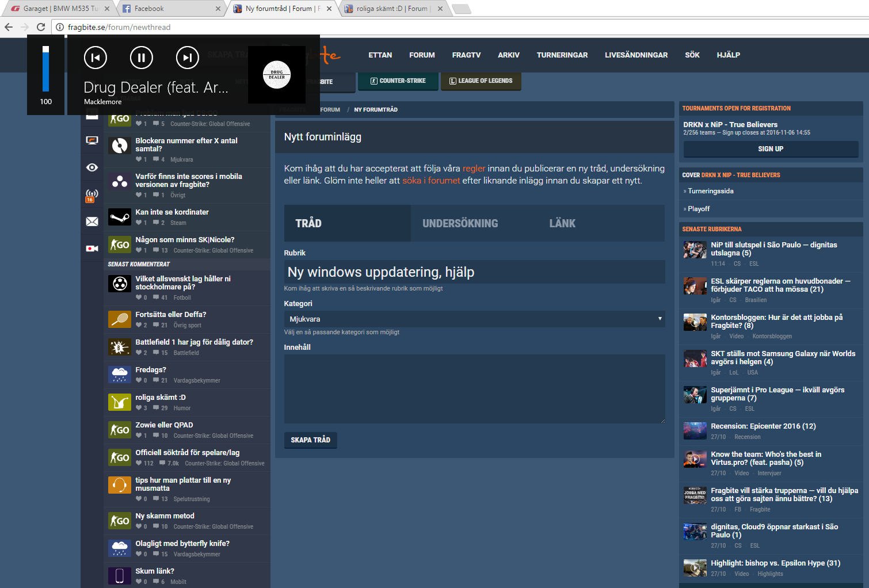Click rain cloud icon beside Fredags thread
Viewport: 869px width, 588px height.
click(120, 375)
